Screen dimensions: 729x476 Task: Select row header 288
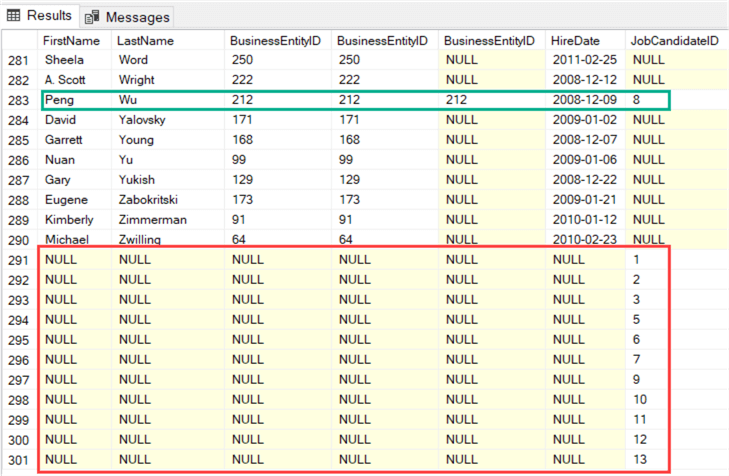tap(19, 200)
